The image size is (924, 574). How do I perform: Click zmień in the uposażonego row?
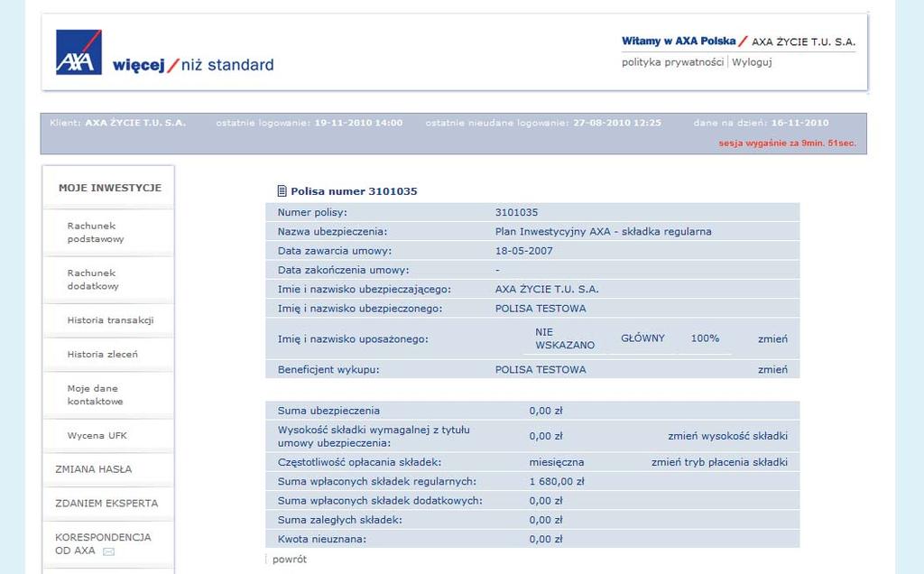772,338
